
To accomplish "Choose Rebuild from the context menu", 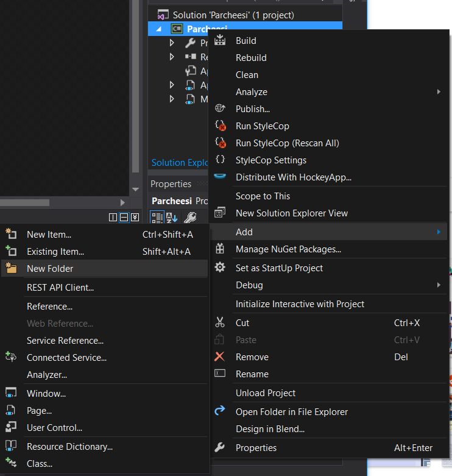I will (x=251, y=58).
